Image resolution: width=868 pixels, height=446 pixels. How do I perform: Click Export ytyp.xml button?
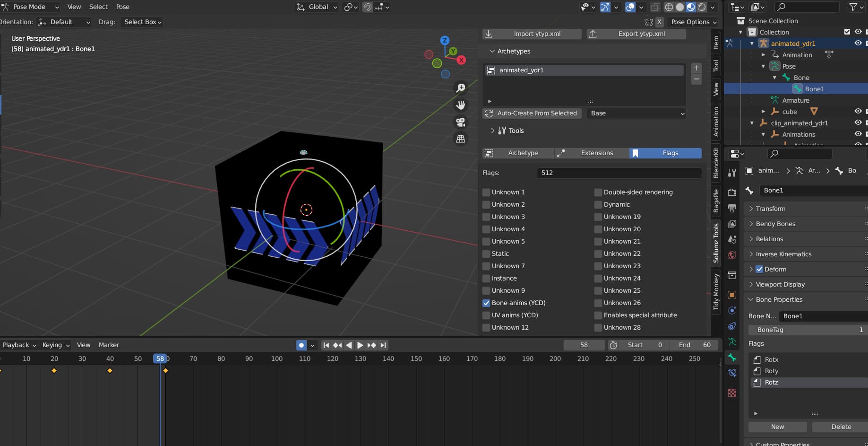(x=636, y=34)
